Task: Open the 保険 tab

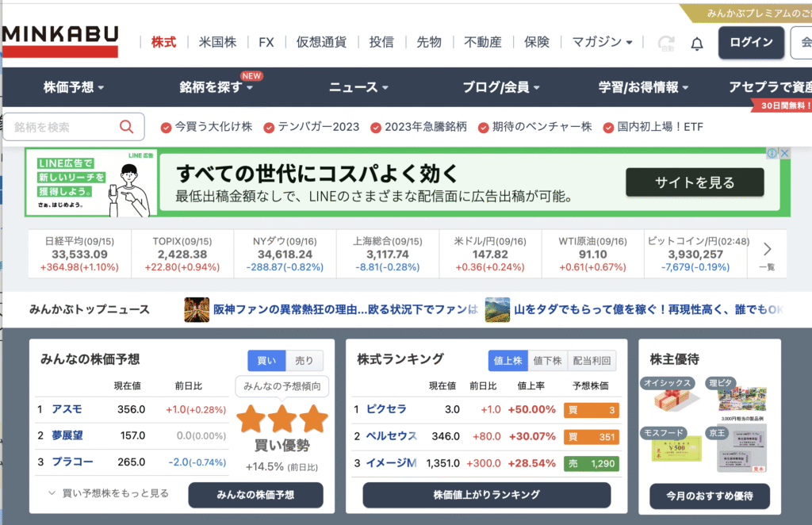Action: pyautogui.click(x=537, y=42)
